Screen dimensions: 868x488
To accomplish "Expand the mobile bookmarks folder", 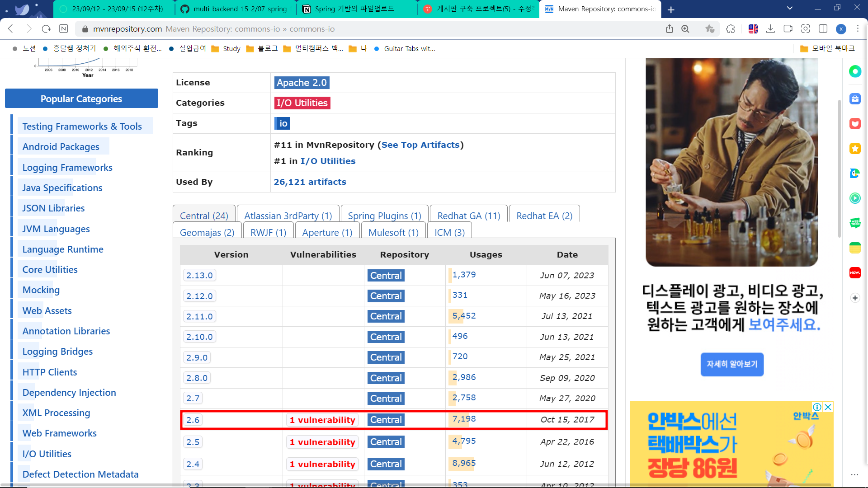I will (x=827, y=48).
